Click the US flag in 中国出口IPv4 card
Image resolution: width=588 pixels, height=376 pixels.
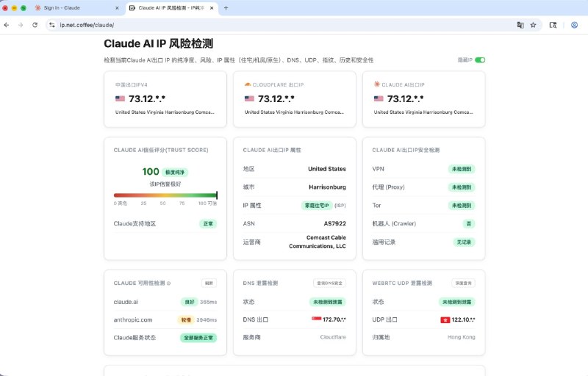click(120, 98)
